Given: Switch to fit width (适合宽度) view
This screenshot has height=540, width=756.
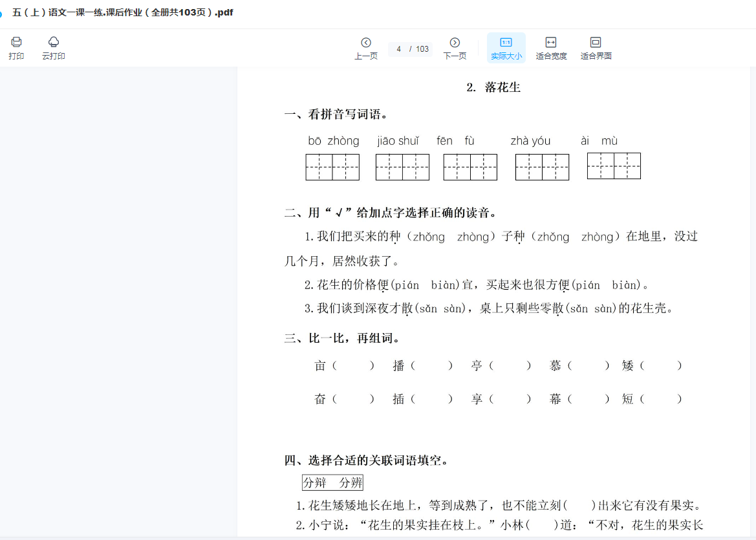Looking at the screenshot, I should pyautogui.click(x=551, y=48).
